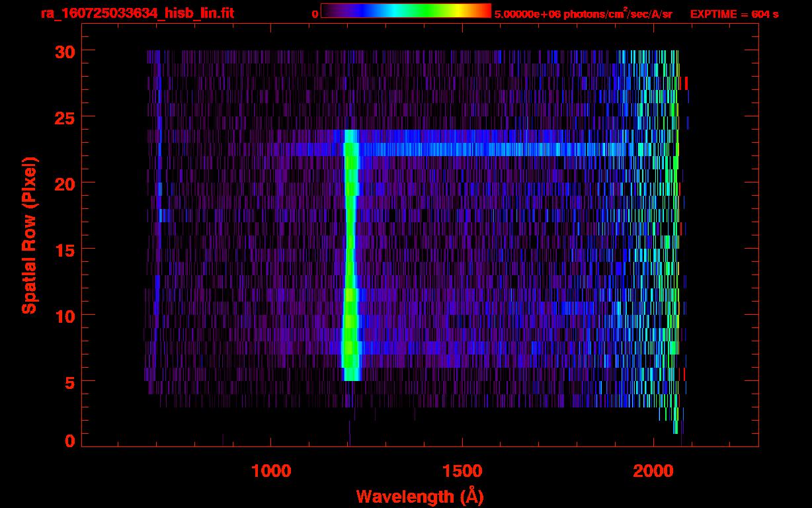Viewport: 812px width, 508px height.
Task: Click the EXPTIME = 604 s text
Action: coord(734,14)
